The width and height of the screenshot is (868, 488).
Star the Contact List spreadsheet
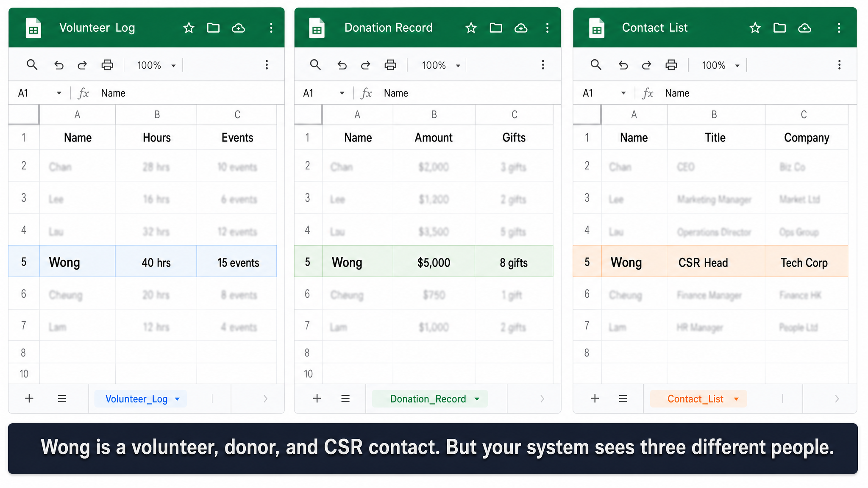pos(755,28)
